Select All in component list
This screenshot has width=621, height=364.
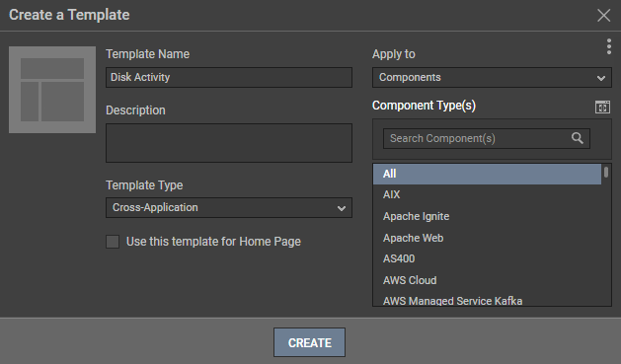(487, 174)
